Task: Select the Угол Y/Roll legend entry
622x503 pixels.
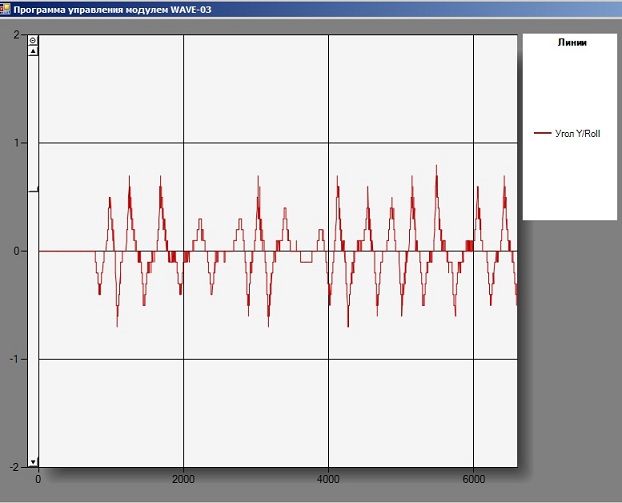Action: pos(577,133)
